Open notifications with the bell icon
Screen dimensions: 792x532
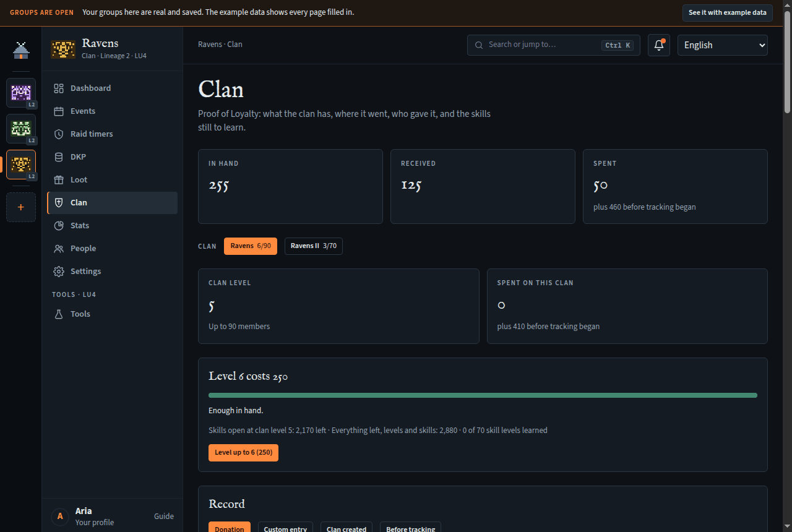click(659, 45)
